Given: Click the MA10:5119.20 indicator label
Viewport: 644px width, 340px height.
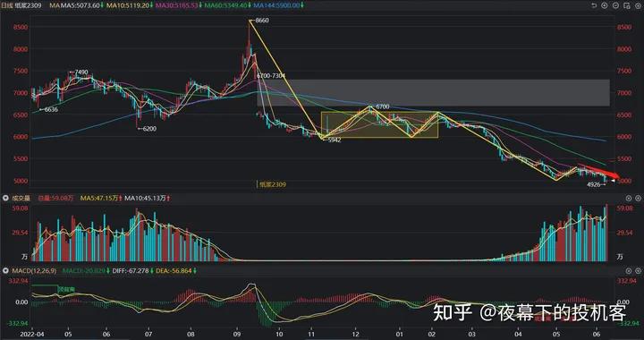Looking at the screenshot, I should (127, 5).
